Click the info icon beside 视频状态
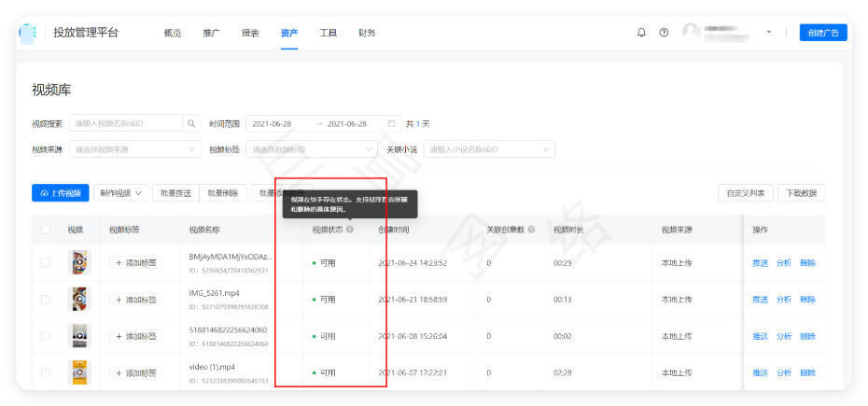The image size is (868, 406). tap(350, 230)
